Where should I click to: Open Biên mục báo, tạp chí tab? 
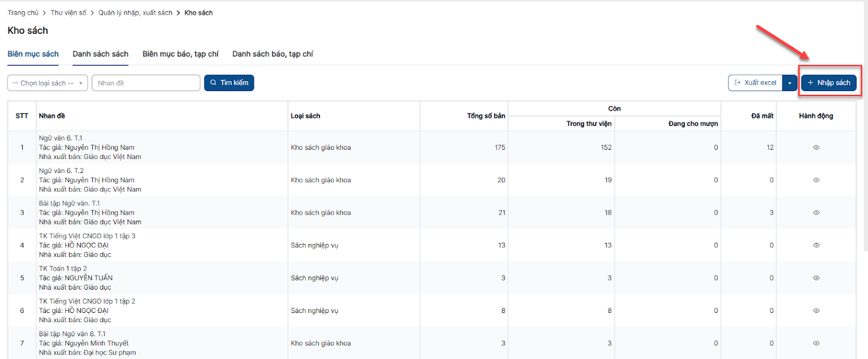180,54
